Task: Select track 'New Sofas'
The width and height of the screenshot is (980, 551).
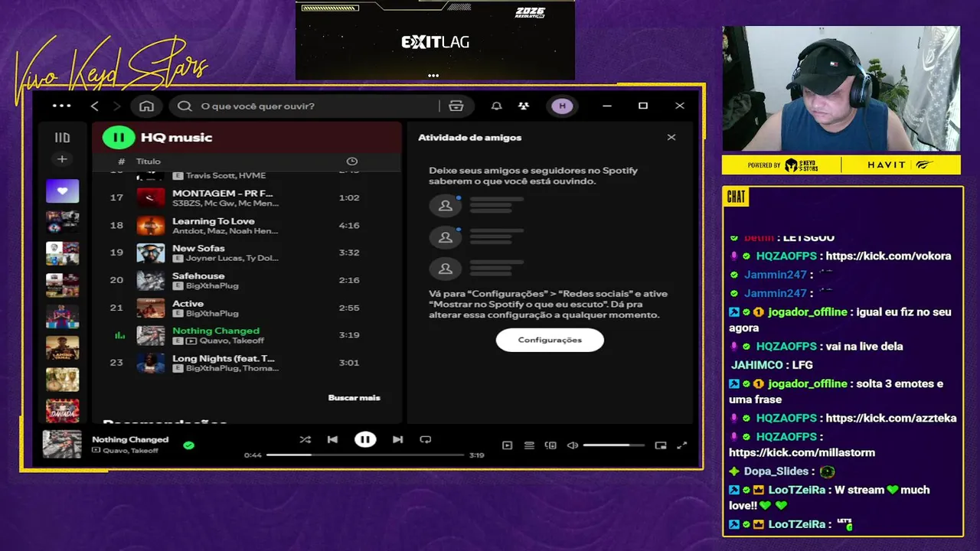Action: coord(247,253)
